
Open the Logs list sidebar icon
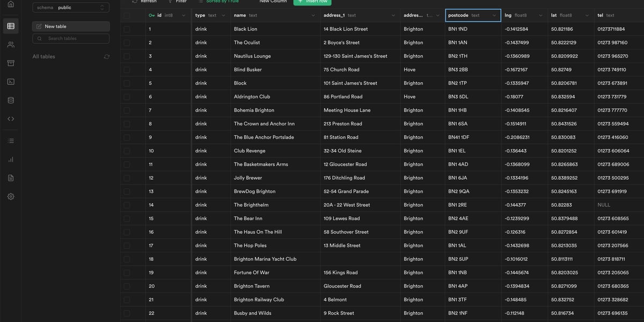(11, 141)
